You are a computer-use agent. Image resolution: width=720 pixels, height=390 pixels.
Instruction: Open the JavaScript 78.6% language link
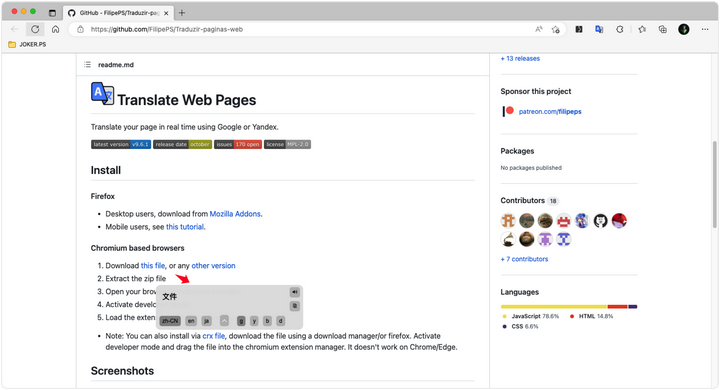point(531,317)
